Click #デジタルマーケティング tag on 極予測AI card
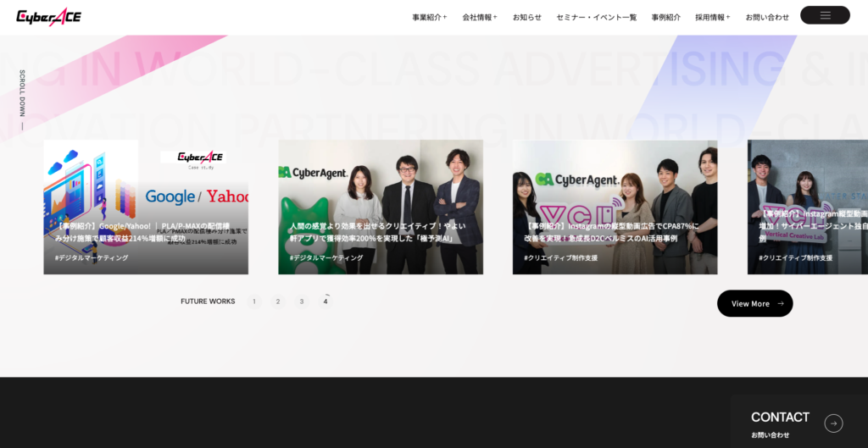This screenshot has height=448, width=868. [326, 257]
